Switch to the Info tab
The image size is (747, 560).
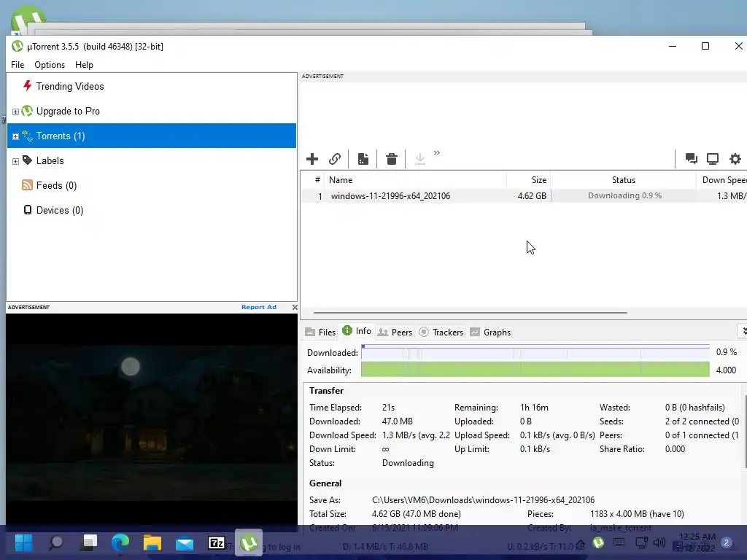(x=357, y=331)
